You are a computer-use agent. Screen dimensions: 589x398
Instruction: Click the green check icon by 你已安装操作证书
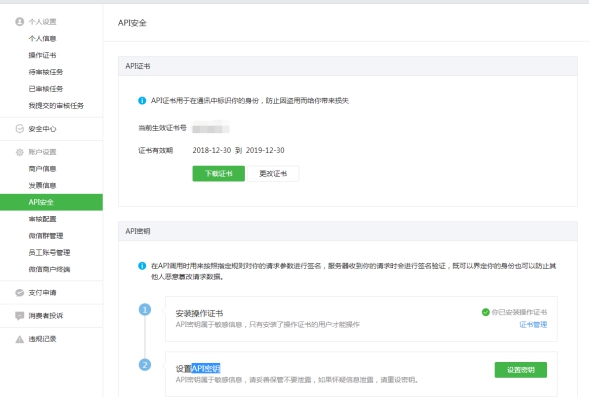pos(485,312)
